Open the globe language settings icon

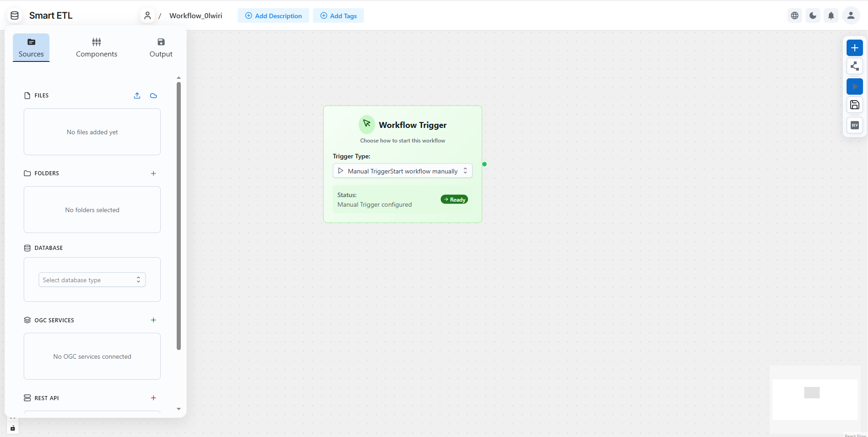[x=795, y=15]
